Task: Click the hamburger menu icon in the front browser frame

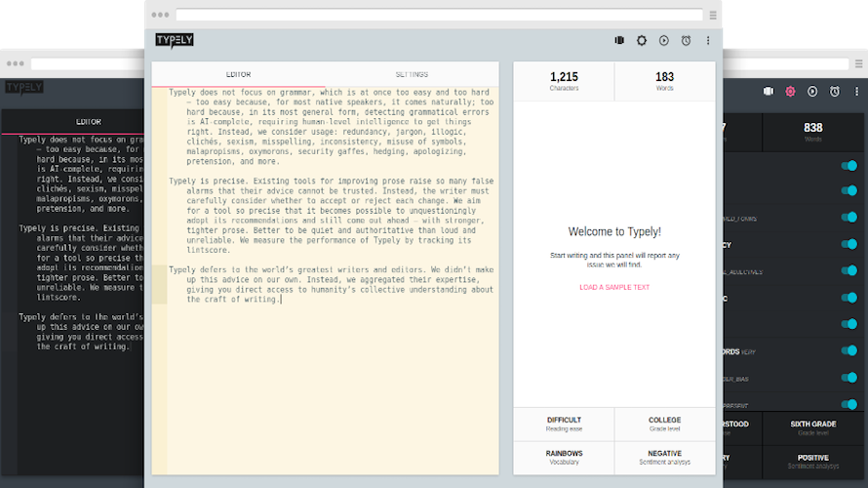Action: pyautogui.click(x=713, y=16)
